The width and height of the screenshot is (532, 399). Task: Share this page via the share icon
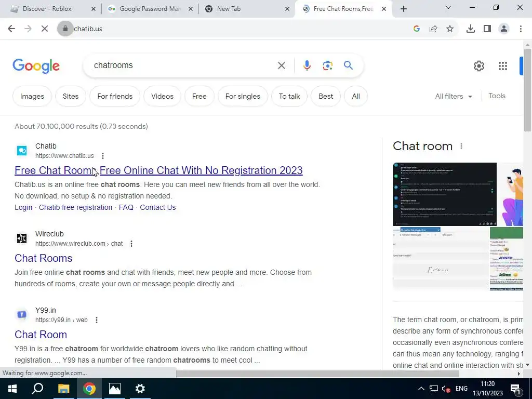(433, 29)
